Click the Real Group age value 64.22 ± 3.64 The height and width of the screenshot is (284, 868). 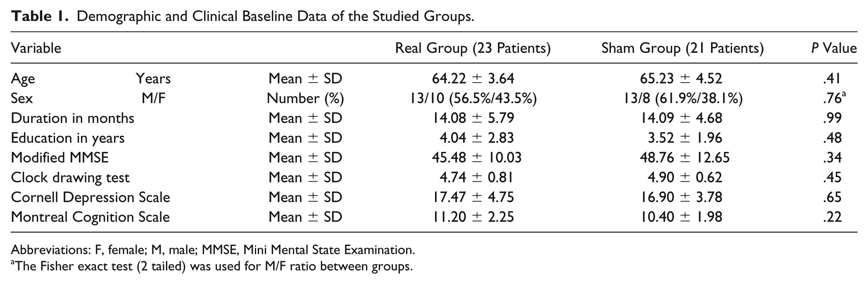pyautogui.click(x=473, y=78)
